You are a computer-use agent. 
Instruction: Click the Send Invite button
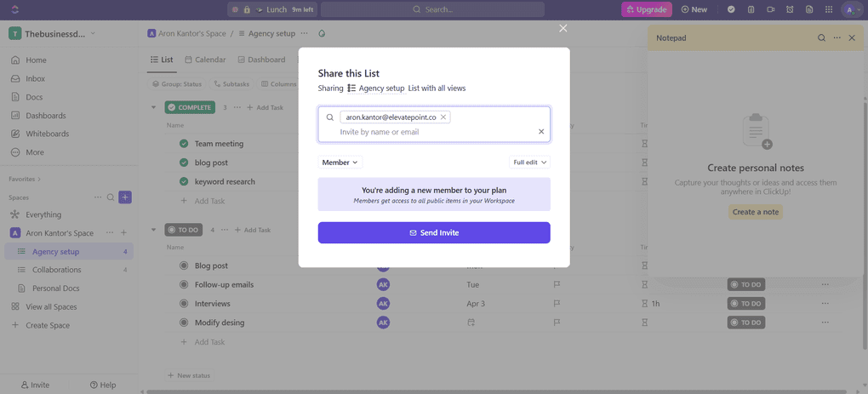click(x=434, y=233)
